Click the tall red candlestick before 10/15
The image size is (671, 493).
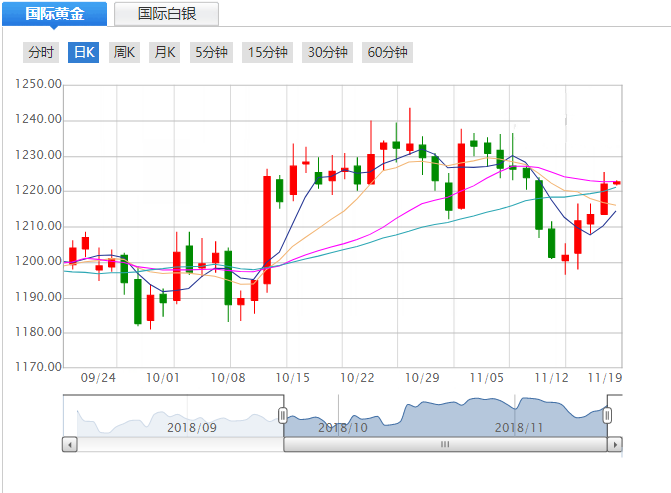[x=267, y=229]
